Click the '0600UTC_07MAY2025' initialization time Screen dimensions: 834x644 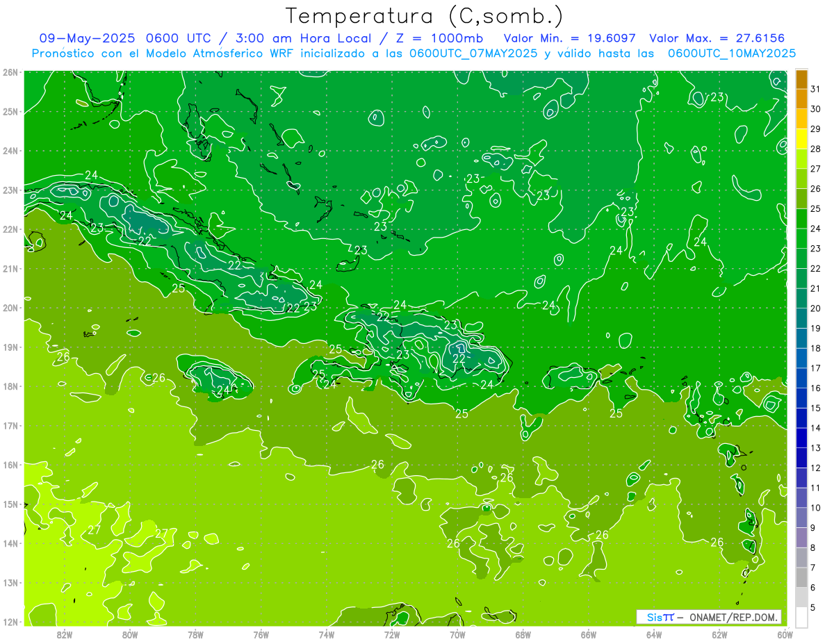(x=473, y=53)
